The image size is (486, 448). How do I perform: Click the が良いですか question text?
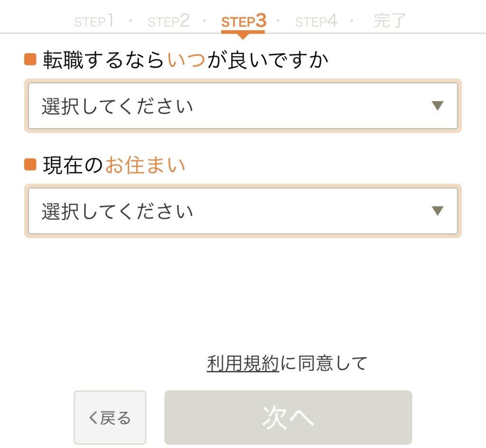point(268,60)
